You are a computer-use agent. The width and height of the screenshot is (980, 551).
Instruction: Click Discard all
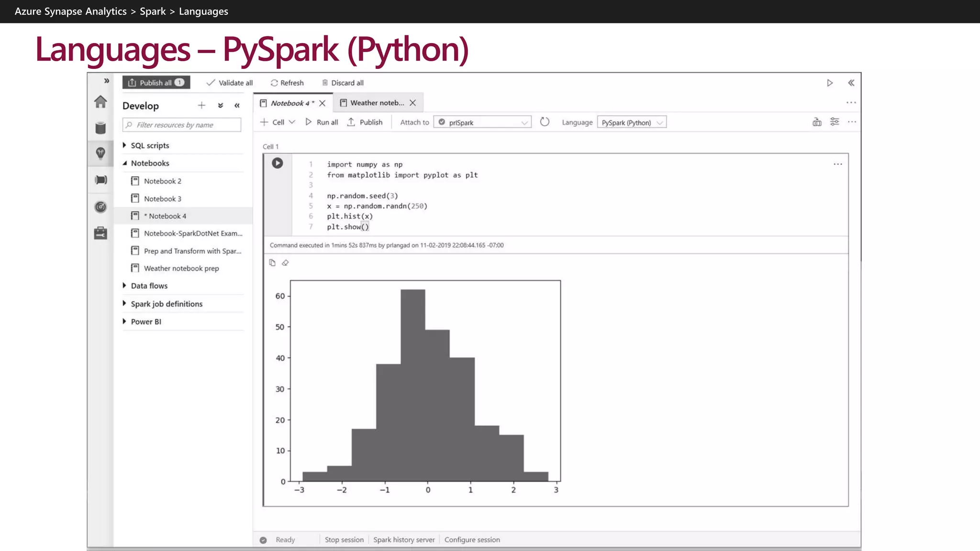pyautogui.click(x=343, y=83)
